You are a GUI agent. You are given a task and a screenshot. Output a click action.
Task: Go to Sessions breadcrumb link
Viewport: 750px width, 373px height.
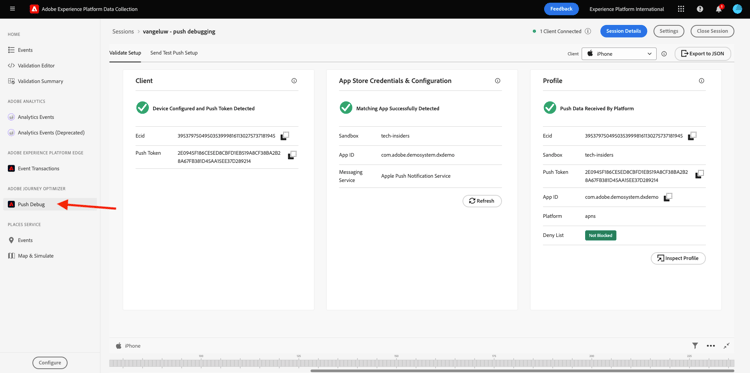[x=123, y=32]
